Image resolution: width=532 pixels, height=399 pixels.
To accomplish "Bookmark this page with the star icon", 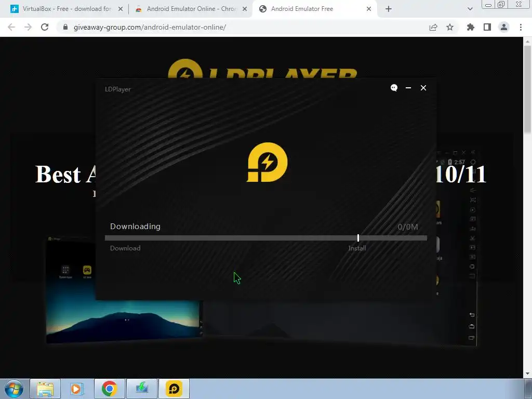I will coord(450,27).
